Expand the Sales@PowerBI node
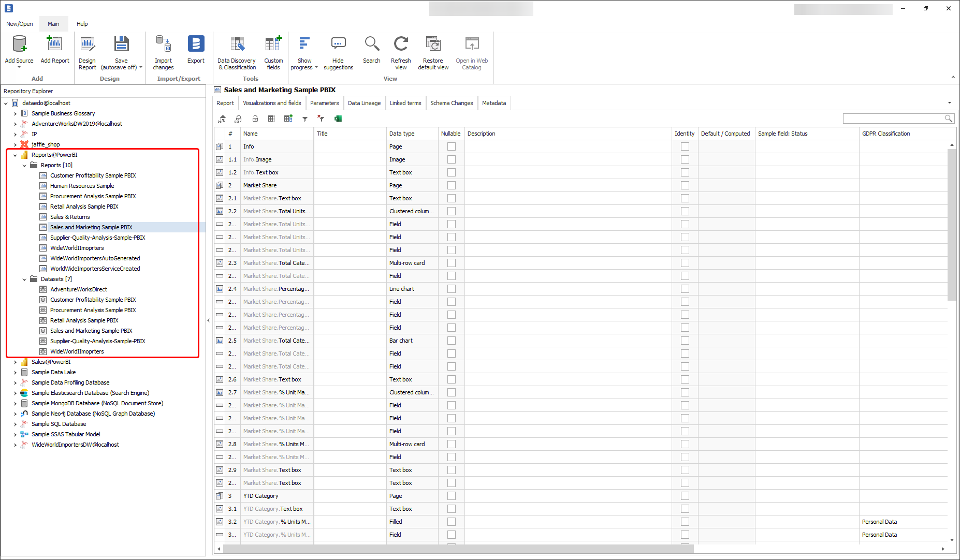The image size is (960, 560). point(15,362)
